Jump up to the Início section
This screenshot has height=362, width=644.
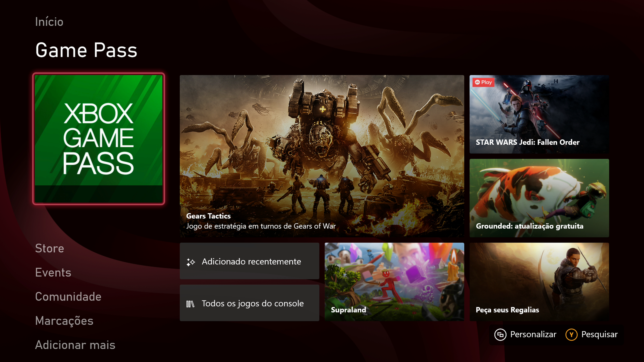[49, 22]
